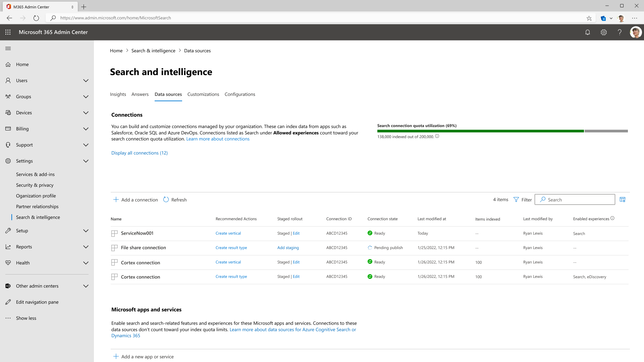Viewport: 644px width, 362px height.
Task: Click the Configurations tab
Action: [240, 94]
